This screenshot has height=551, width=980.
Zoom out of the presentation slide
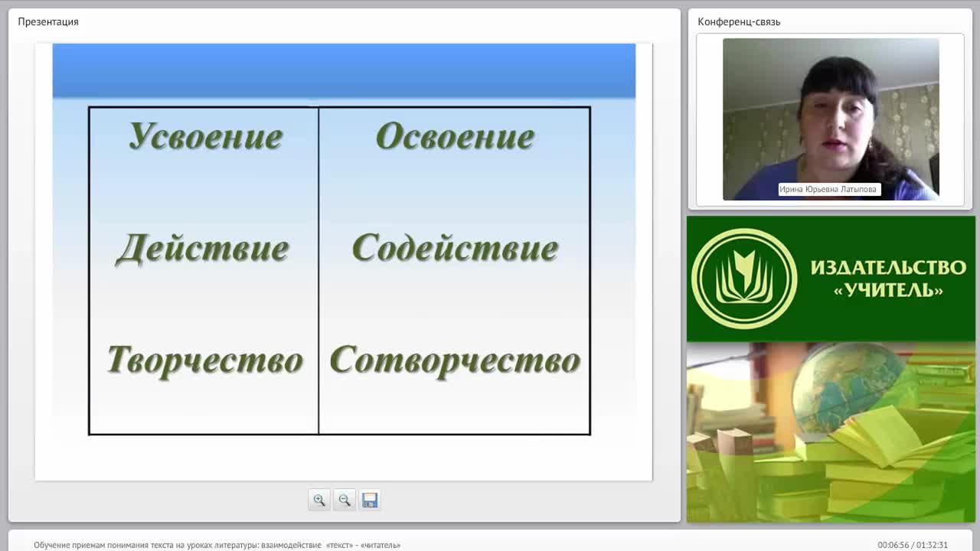point(345,500)
